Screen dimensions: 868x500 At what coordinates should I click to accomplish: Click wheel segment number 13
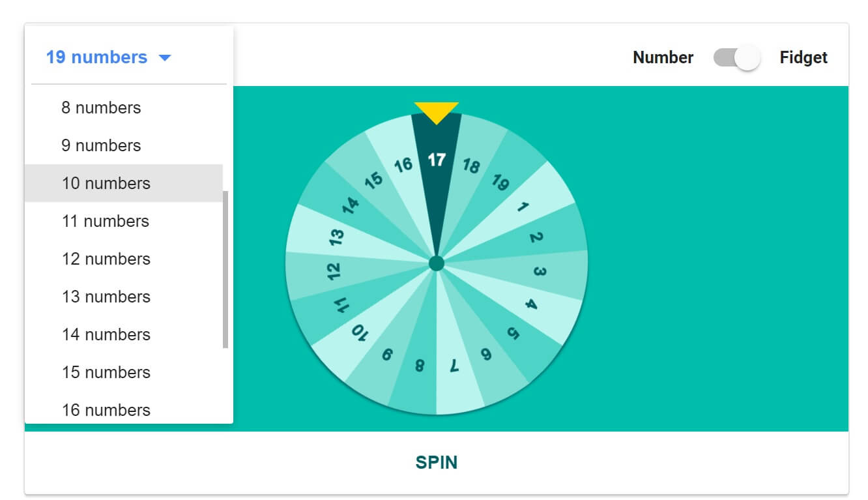(337, 236)
